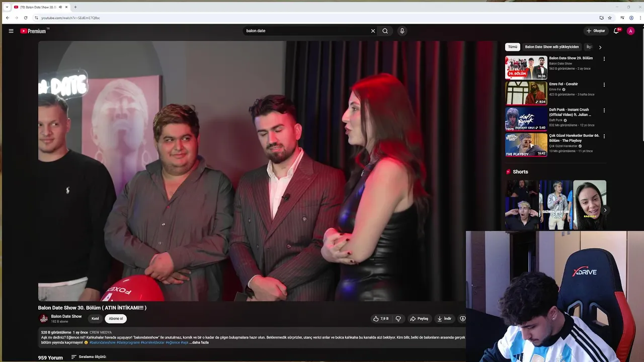Open more options for Daft Punk Instant Crush

(x=604, y=110)
